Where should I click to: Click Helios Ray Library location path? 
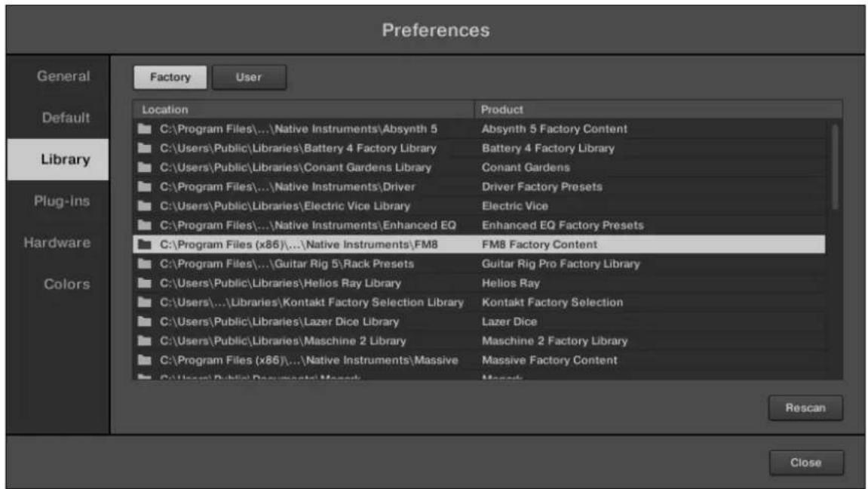pyautogui.click(x=280, y=283)
